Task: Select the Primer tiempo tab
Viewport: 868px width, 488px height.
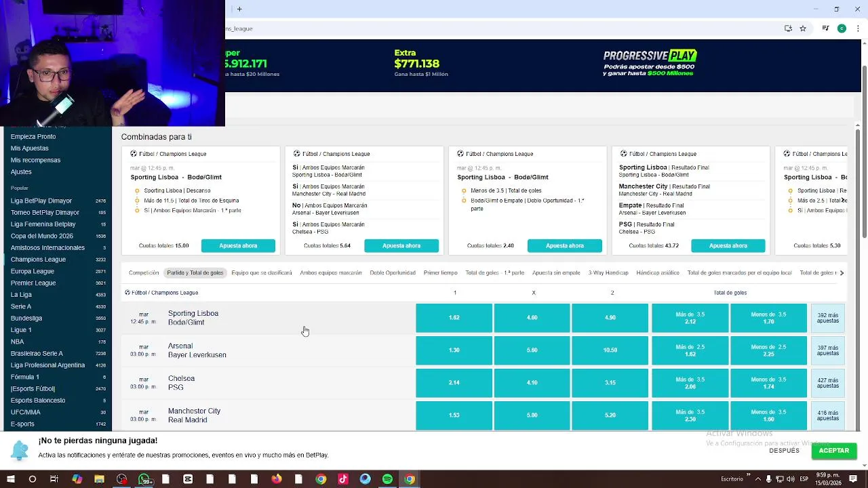Action: (x=441, y=272)
